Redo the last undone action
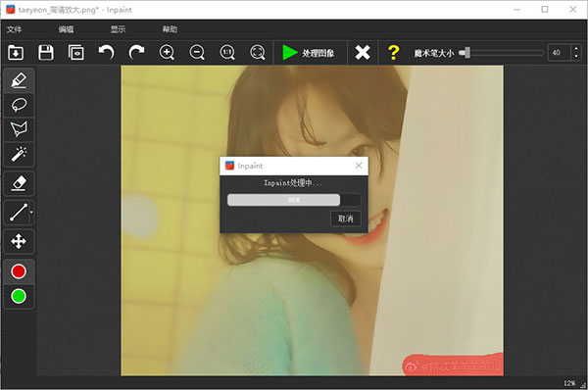Viewport: 588px width, 390px height. coord(136,53)
